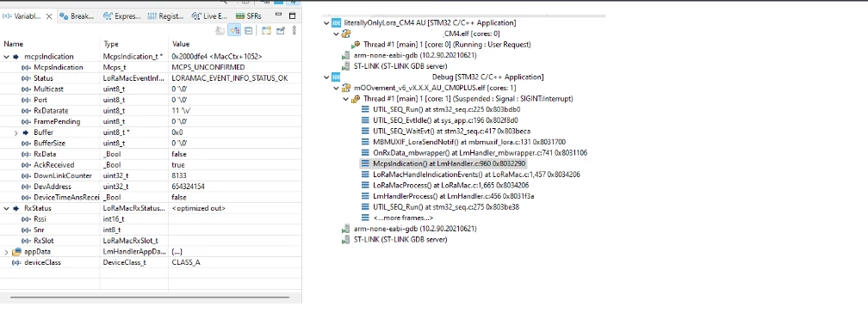
Task: Click Pin to Debug Context icon
Action: [x=280, y=31]
